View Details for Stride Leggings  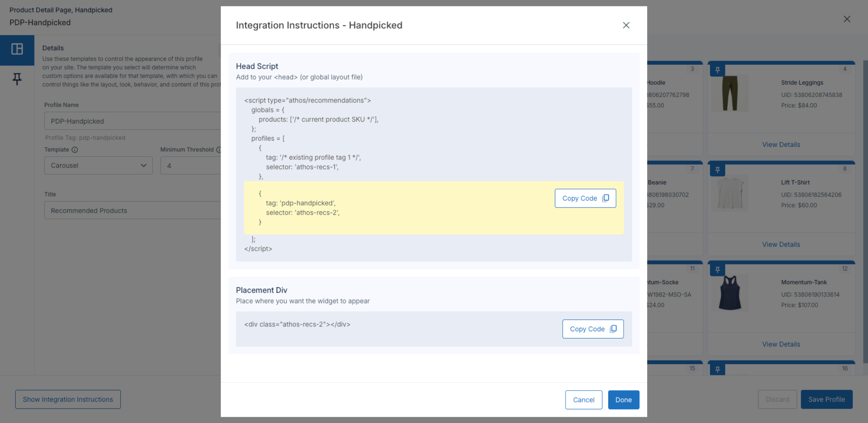point(781,145)
